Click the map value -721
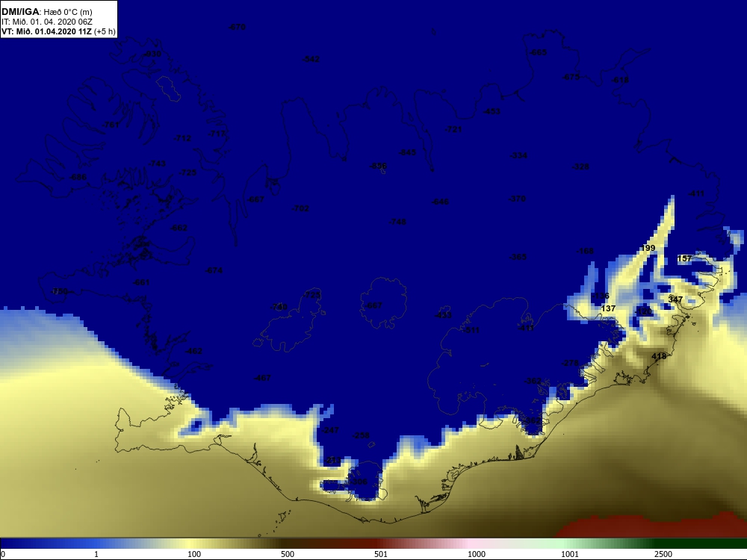 click(x=453, y=129)
